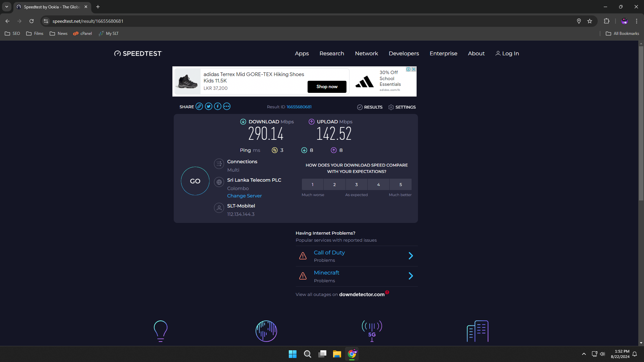644x362 pixels.
Task: Open more share options ellipsis icon
Action: (x=227, y=107)
